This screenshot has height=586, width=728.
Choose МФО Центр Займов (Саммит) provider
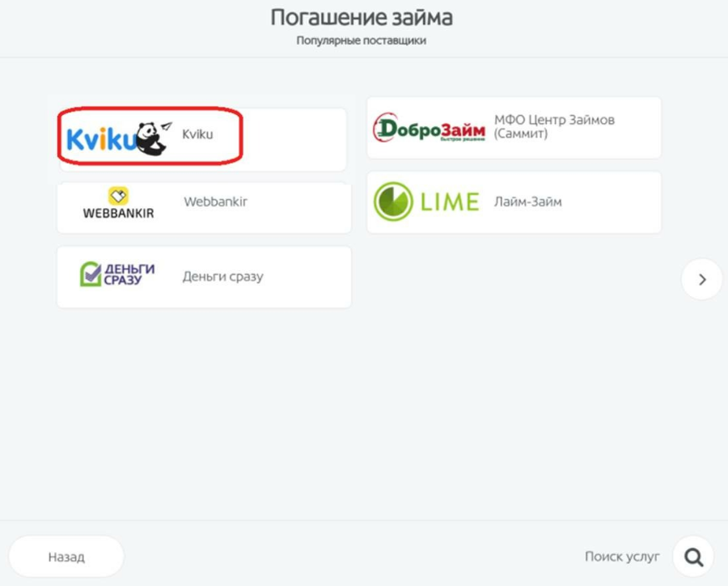(x=554, y=127)
